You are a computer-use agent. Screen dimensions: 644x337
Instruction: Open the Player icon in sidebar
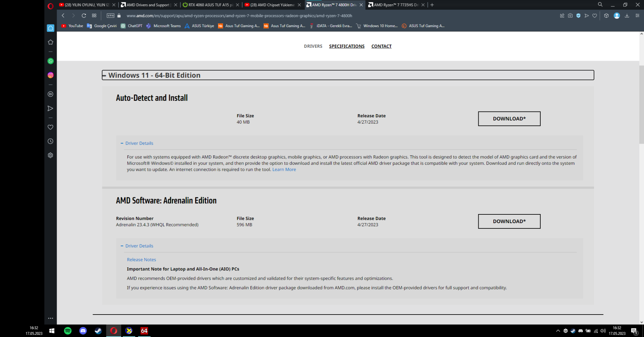pos(51,94)
